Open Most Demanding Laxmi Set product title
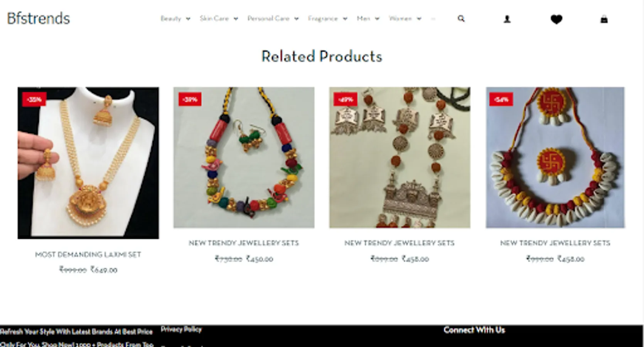The image size is (644, 347). point(88,254)
